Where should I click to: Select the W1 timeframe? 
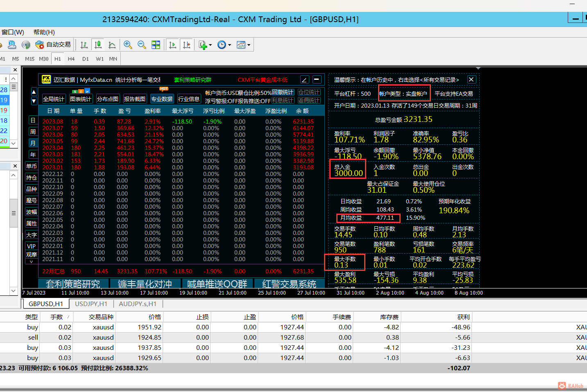(x=100, y=59)
